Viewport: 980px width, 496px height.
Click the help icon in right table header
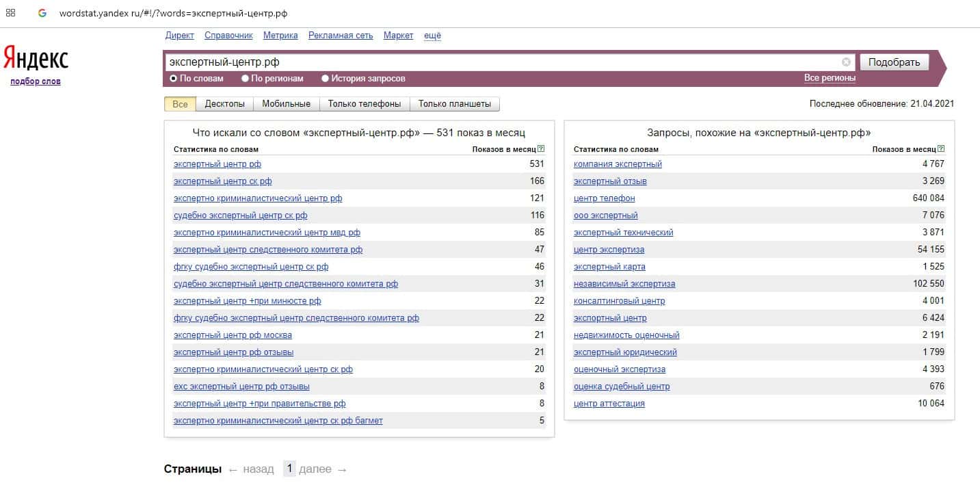click(x=941, y=149)
